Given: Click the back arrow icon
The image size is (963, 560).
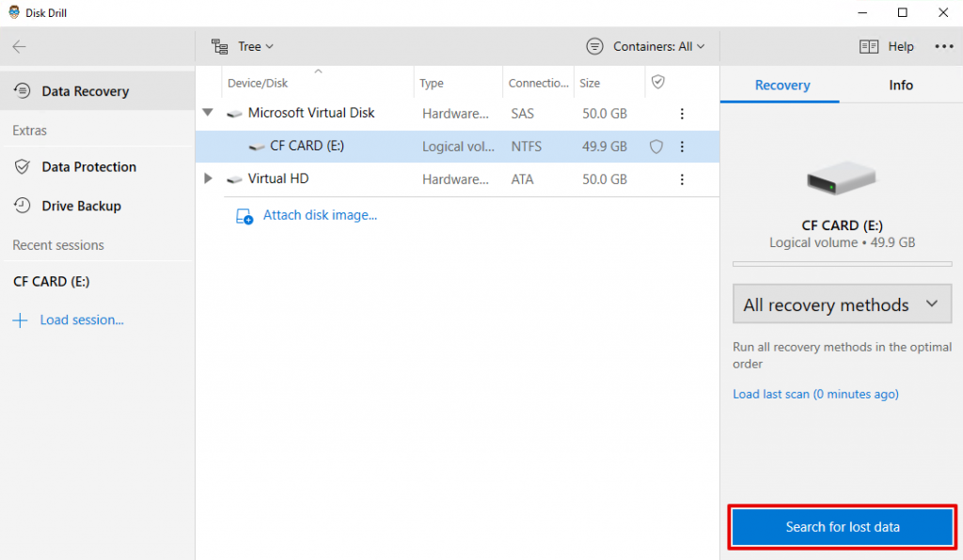Looking at the screenshot, I should [x=20, y=47].
